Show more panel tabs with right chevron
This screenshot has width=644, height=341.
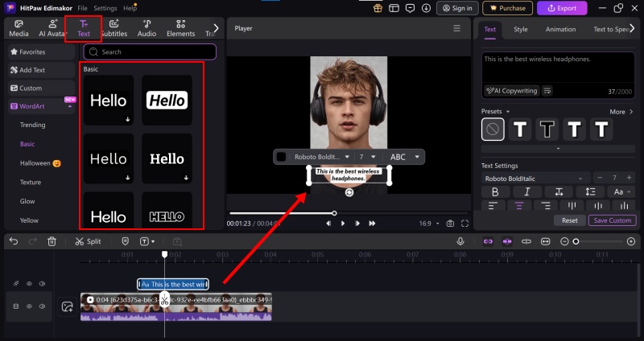click(217, 28)
